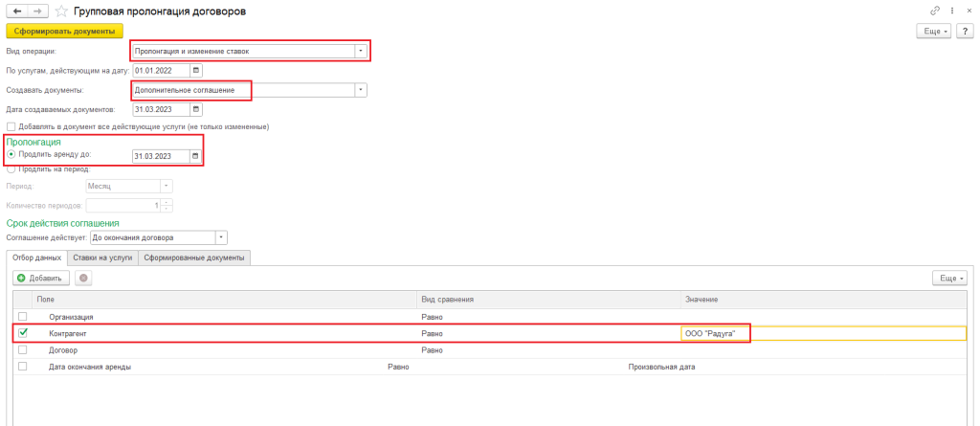980x426 pixels.
Task: Click the ООО "Радуга" value field
Action: 713,333
